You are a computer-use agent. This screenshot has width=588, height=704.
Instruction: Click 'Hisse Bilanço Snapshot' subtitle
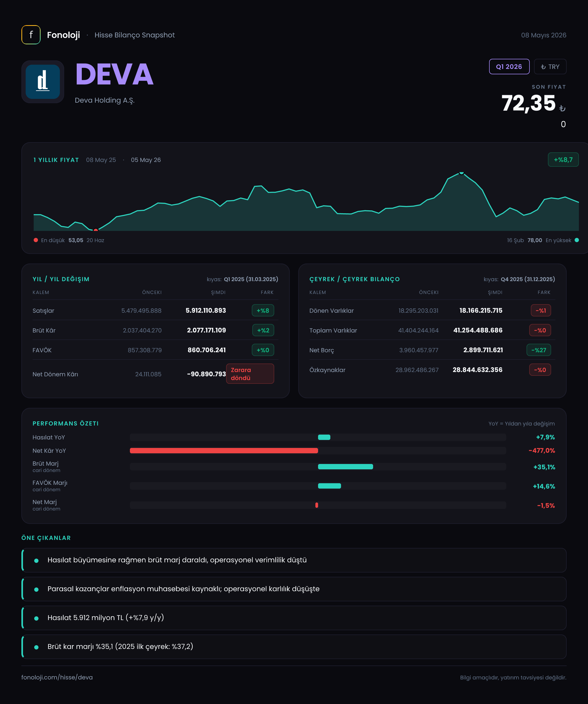pos(134,35)
